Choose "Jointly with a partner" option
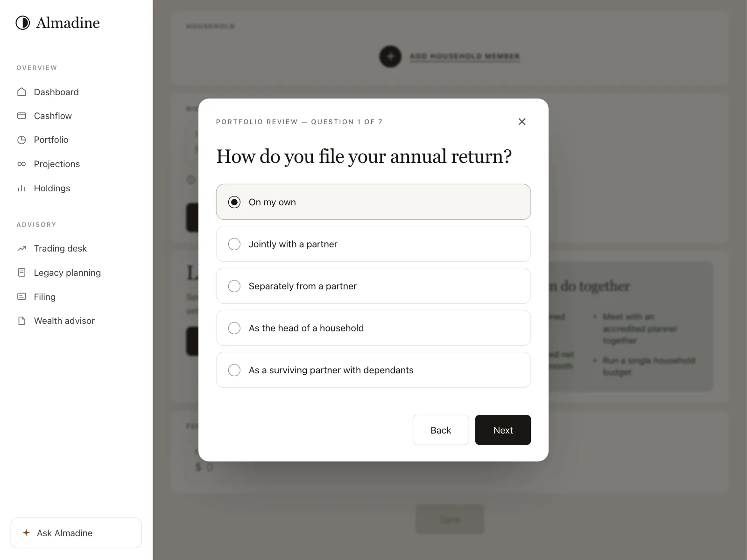747x560 pixels. [373, 244]
